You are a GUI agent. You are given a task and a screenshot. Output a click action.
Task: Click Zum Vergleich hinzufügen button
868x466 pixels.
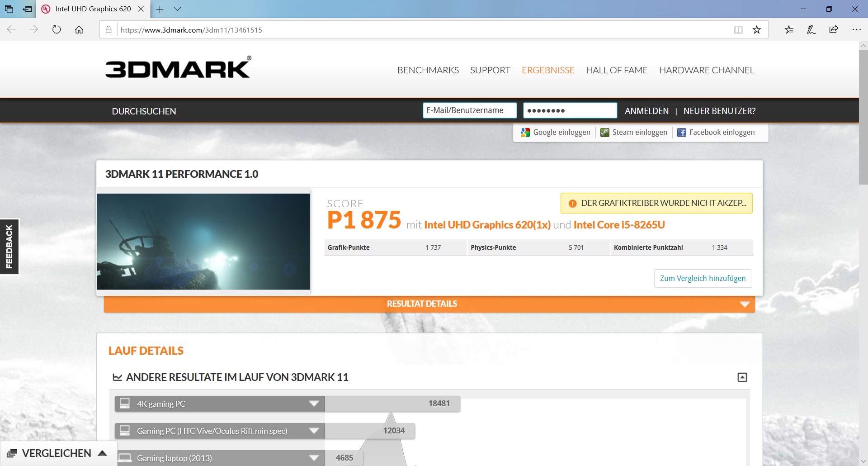[703, 278]
